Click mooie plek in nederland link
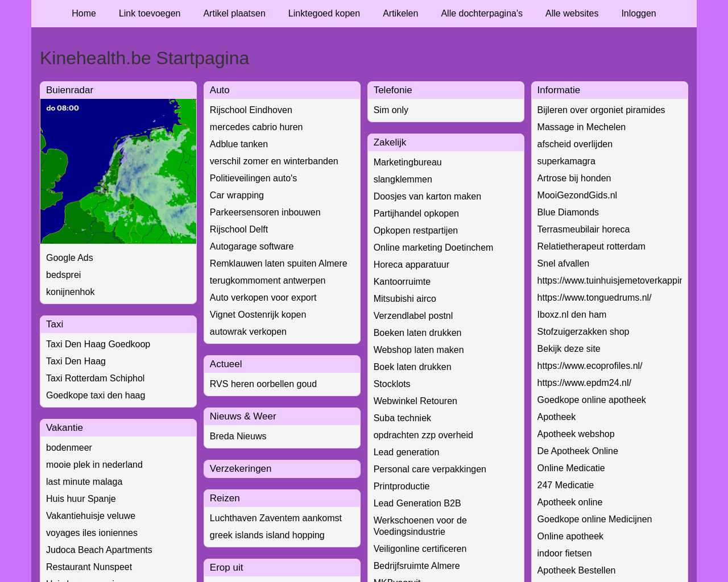728x582 pixels. pyautogui.click(x=94, y=465)
